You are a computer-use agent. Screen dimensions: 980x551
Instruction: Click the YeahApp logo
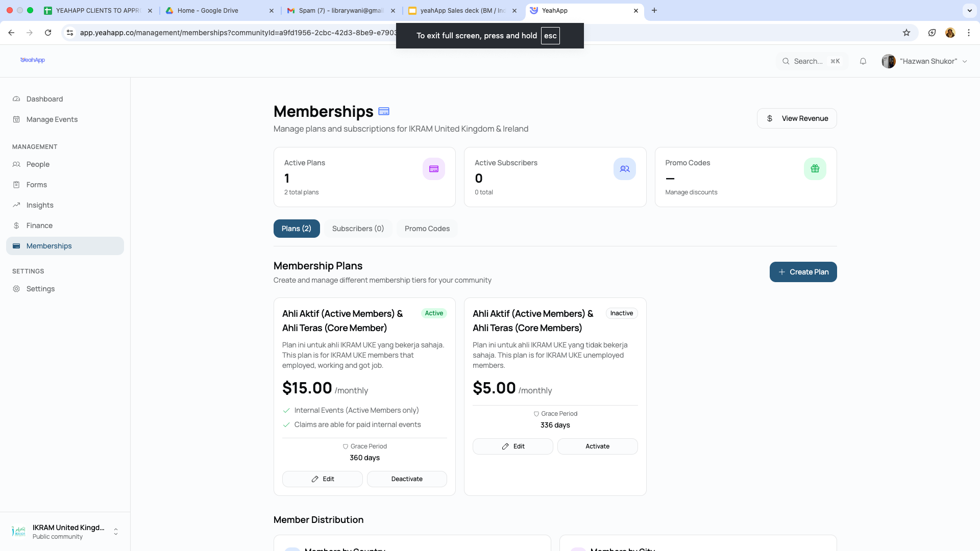click(33, 60)
